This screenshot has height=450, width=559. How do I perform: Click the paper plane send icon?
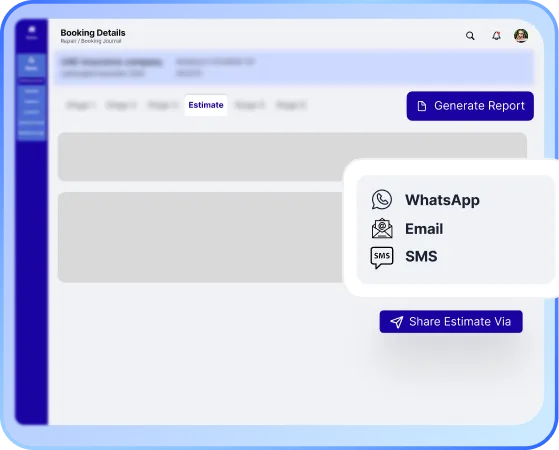(396, 322)
